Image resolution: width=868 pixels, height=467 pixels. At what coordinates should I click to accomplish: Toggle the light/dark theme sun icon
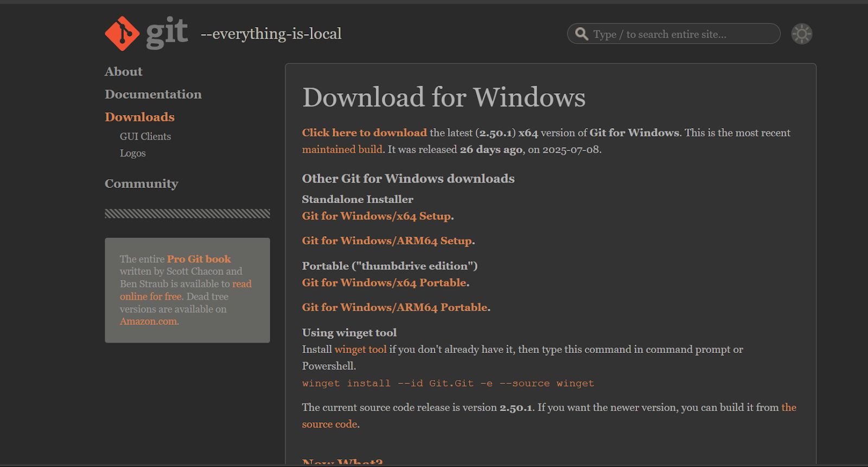point(801,34)
